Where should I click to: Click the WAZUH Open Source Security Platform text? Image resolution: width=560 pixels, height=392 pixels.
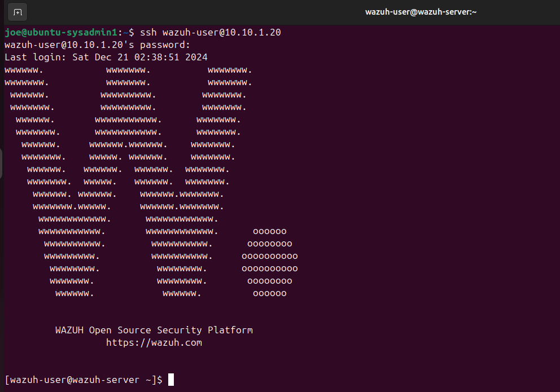click(x=154, y=330)
